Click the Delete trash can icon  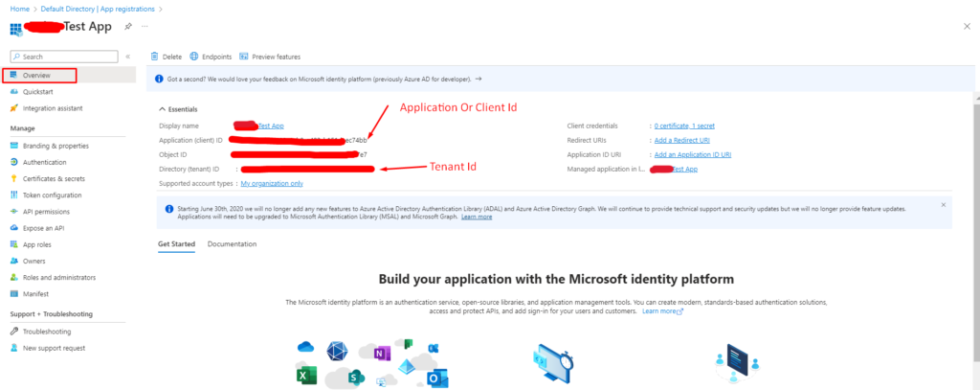[154, 57]
